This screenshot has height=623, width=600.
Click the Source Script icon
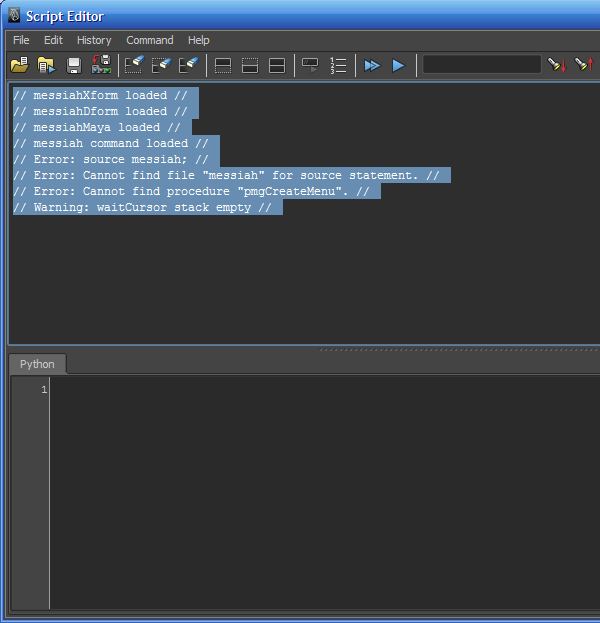click(46, 65)
